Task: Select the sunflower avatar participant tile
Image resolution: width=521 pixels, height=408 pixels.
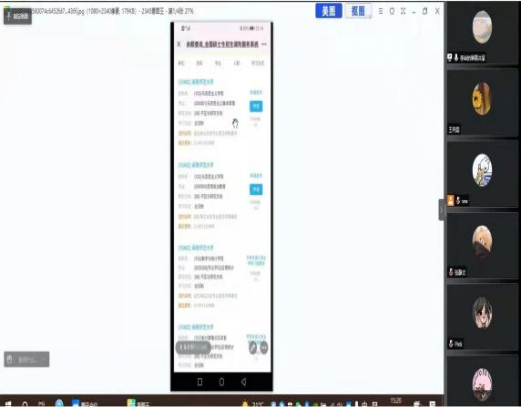Action: pyautogui.click(x=482, y=103)
